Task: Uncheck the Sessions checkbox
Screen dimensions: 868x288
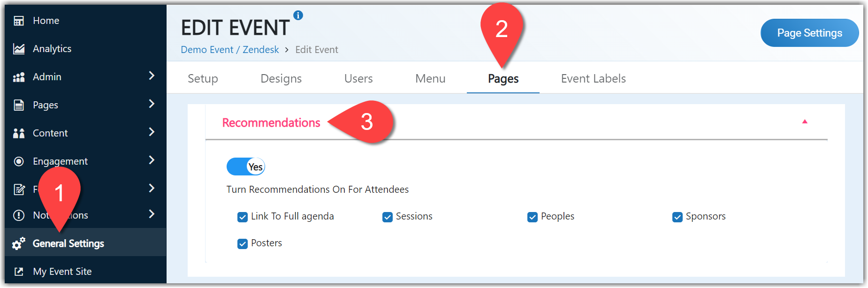Action: pos(388,217)
